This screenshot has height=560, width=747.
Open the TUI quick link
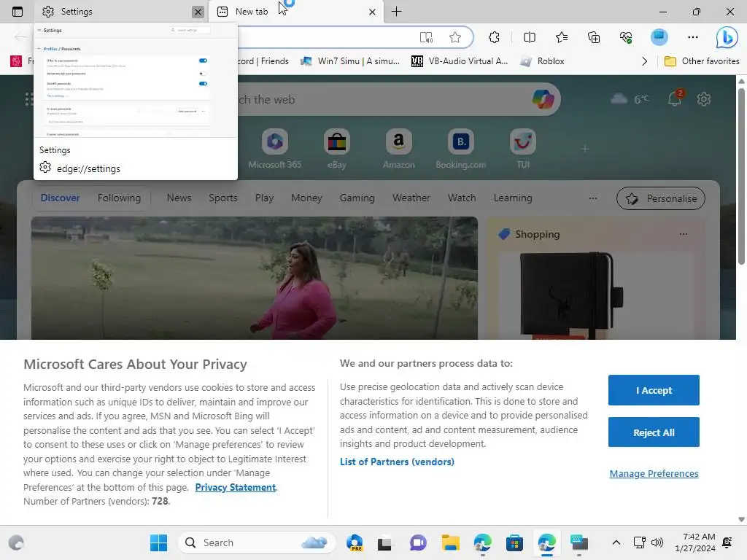522,149
